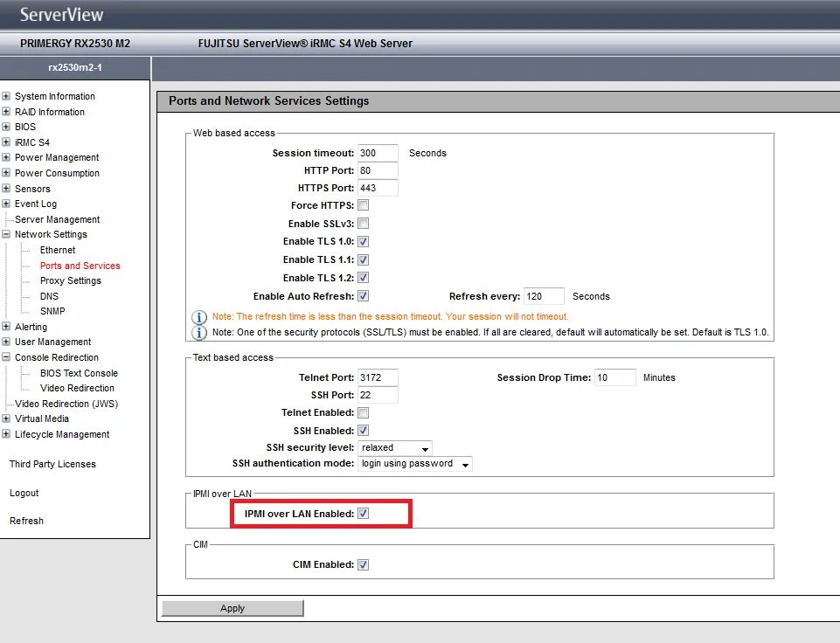Expand the Sensors tree node
The width and height of the screenshot is (840, 643).
click(x=6, y=189)
